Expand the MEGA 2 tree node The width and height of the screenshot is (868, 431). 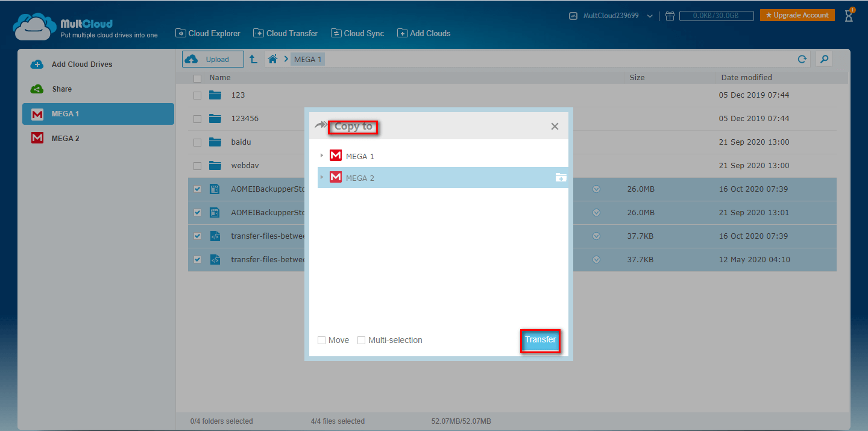pos(322,177)
